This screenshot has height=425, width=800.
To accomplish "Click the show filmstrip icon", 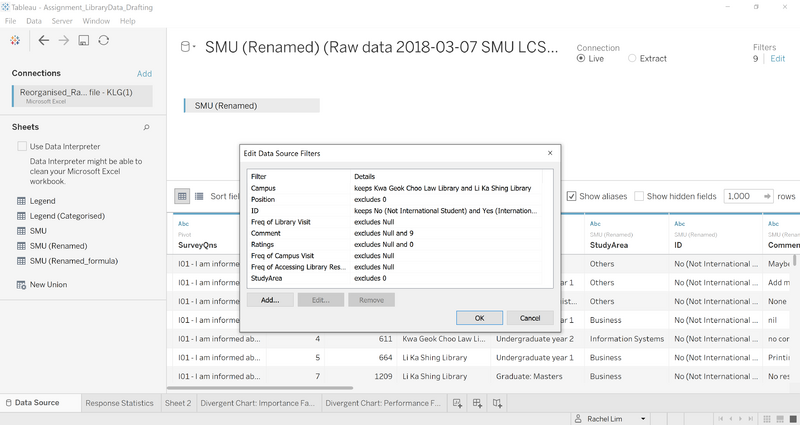I will tap(780, 419).
